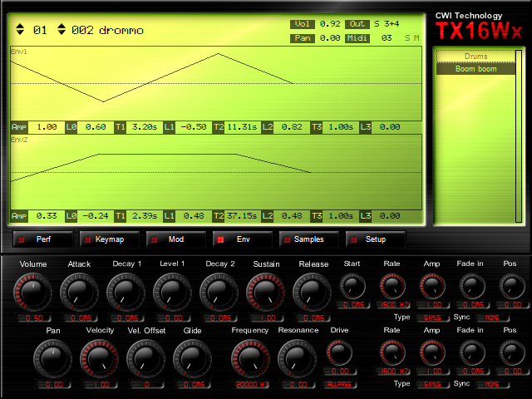The height and width of the screenshot is (399, 532).
Task: Click the Level 1 knob
Action: [172, 293]
